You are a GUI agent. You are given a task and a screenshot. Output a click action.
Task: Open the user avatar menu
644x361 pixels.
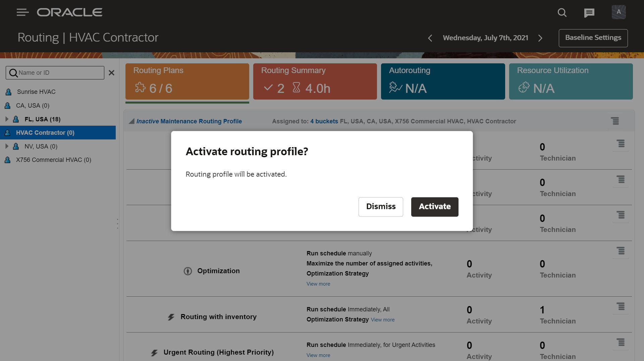619,12
